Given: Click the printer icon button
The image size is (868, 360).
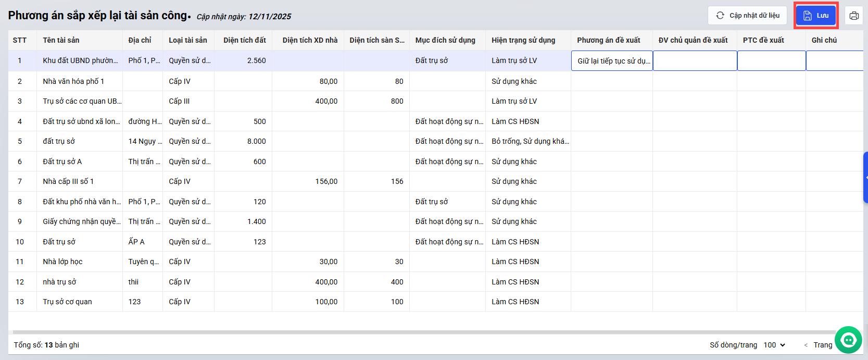Looking at the screenshot, I should coord(854,16).
